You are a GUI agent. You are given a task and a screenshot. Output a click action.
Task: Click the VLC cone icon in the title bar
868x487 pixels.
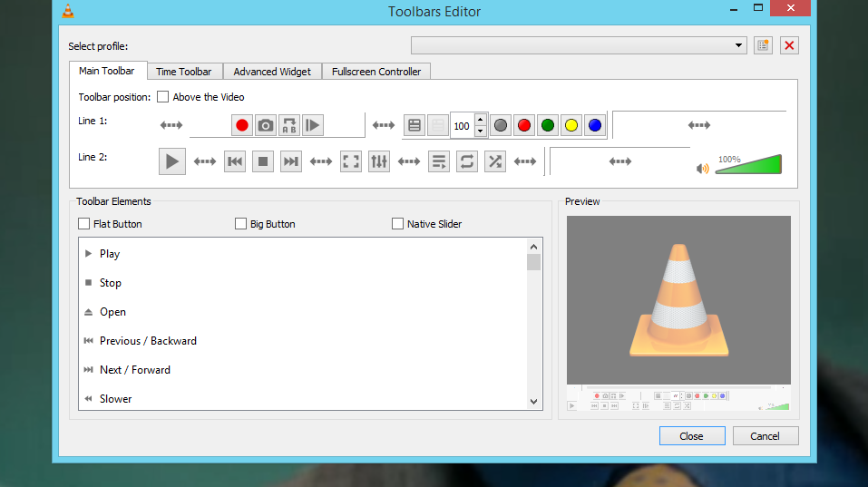(x=68, y=11)
